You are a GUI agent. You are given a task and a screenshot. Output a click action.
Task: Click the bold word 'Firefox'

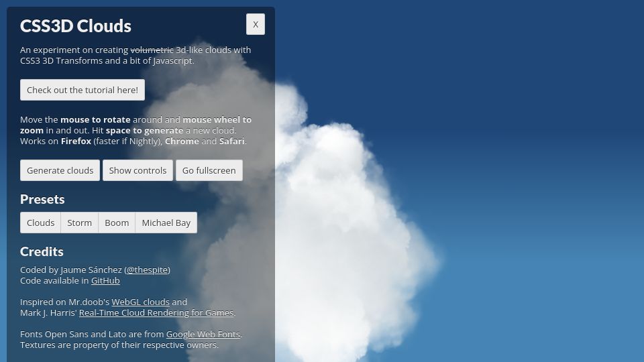76,141
